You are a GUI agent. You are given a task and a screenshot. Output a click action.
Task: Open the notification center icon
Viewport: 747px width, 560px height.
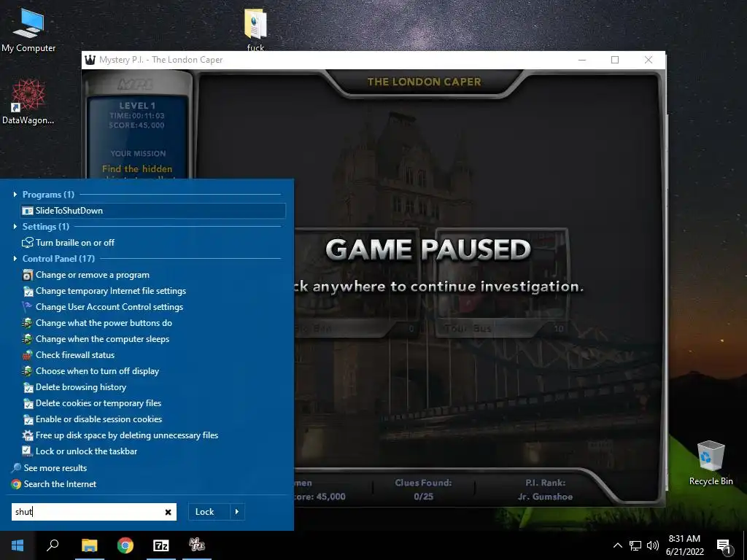coord(724,546)
